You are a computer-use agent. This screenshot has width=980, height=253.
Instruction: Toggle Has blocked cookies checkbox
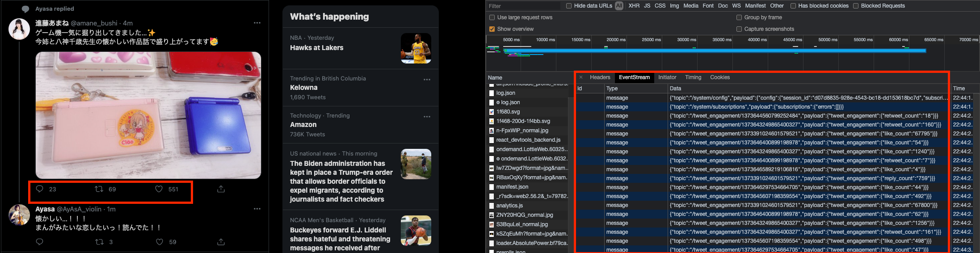pyautogui.click(x=793, y=6)
